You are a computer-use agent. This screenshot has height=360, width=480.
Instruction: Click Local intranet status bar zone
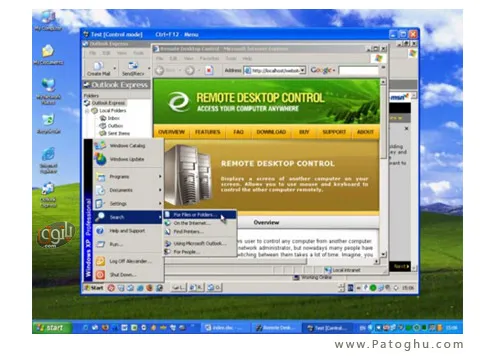(x=343, y=270)
